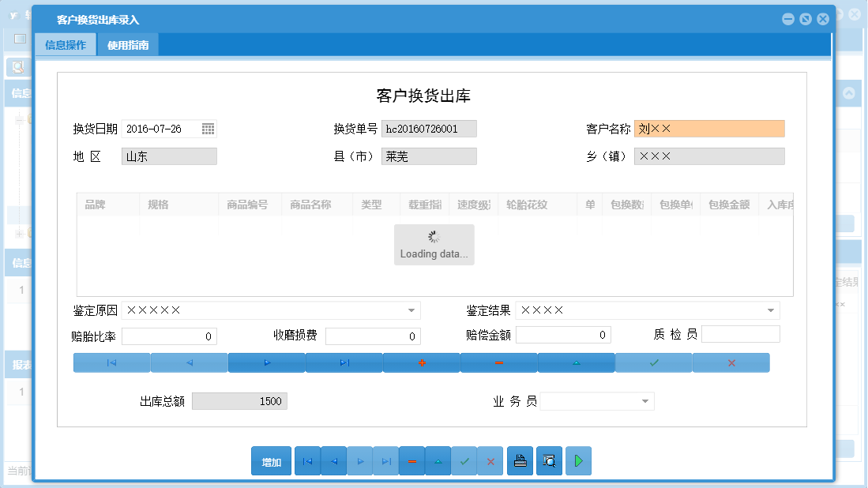
Task: Jump to the first record with the leftmost navigation arrow
Action: pos(111,362)
